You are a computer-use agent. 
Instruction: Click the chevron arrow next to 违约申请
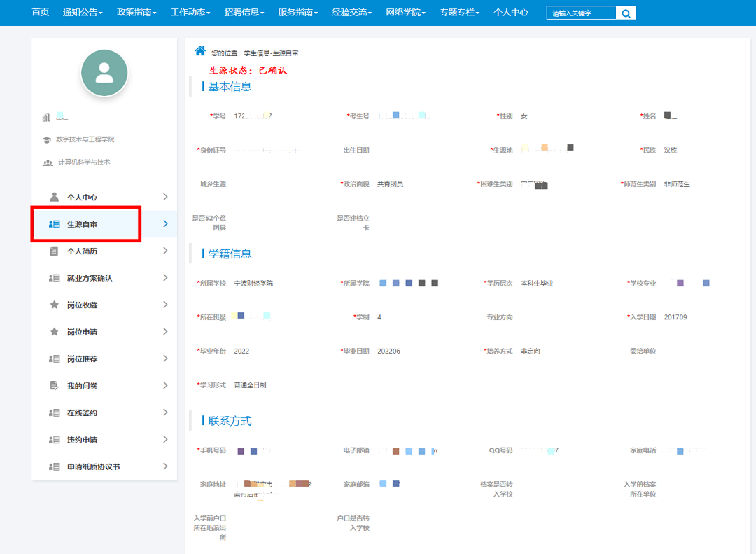(165, 440)
